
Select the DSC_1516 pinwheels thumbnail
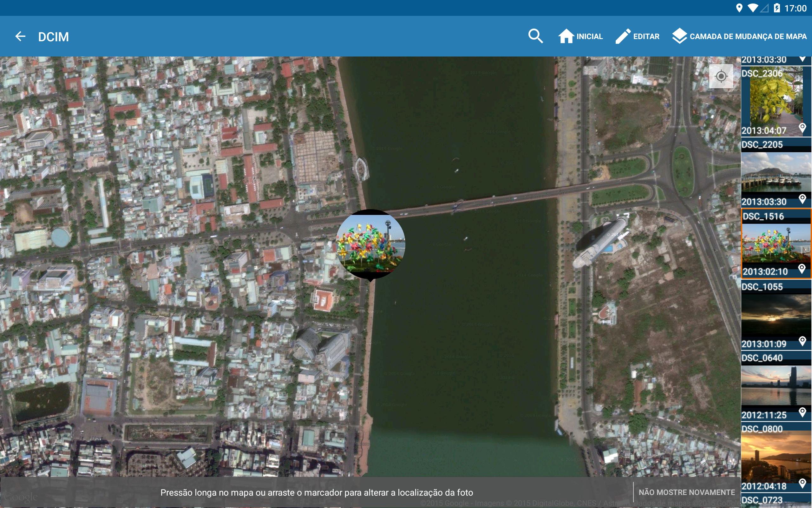pyautogui.click(x=776, y=244)
